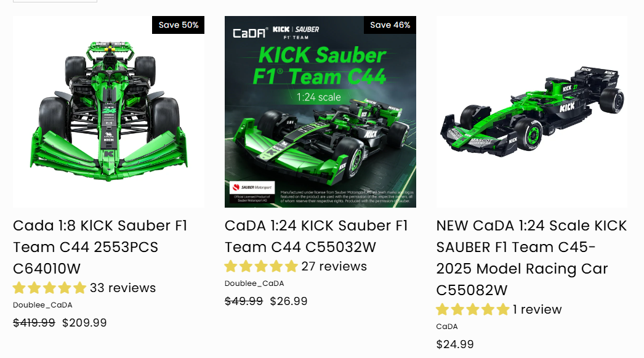Click the CaDA vendor under the C55082W
The width and height of the screenshot is (644, 358).
pos(447,327)
